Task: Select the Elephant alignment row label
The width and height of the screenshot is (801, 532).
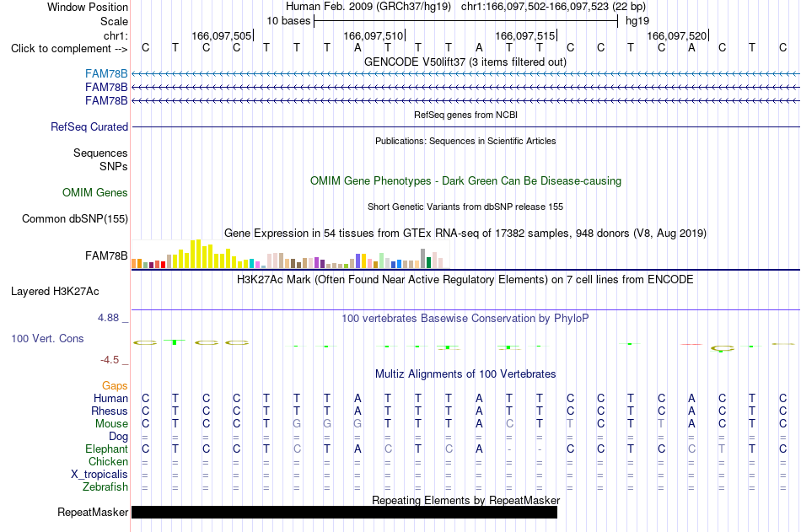Action: (x=106, y=449)
